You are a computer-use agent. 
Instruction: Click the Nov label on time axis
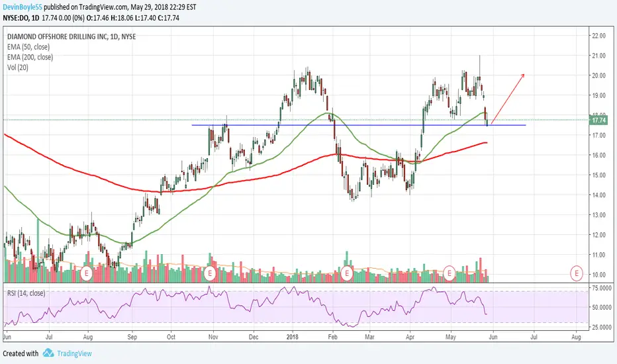coord(213,338)
